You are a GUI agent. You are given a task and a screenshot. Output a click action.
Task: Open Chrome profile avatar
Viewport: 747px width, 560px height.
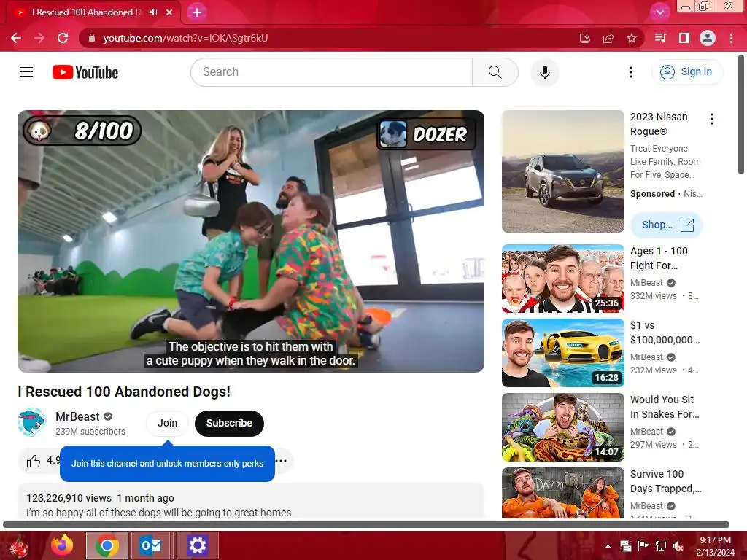708,38
